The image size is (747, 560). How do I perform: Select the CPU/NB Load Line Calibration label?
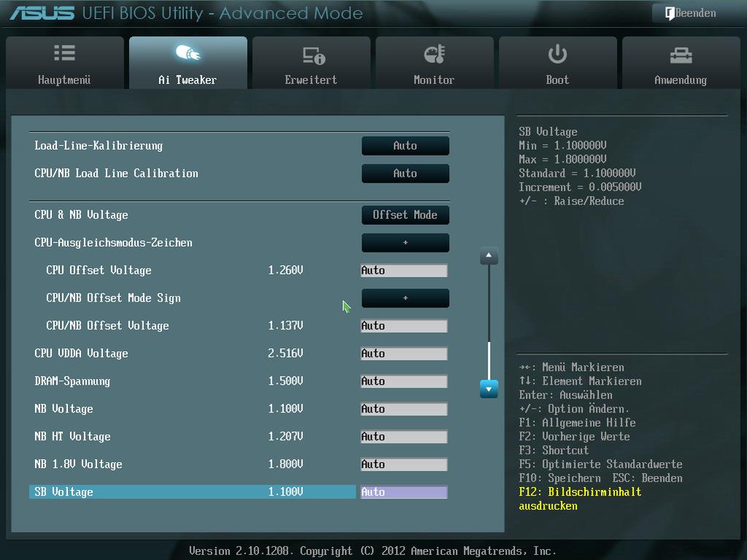[116, 173]
